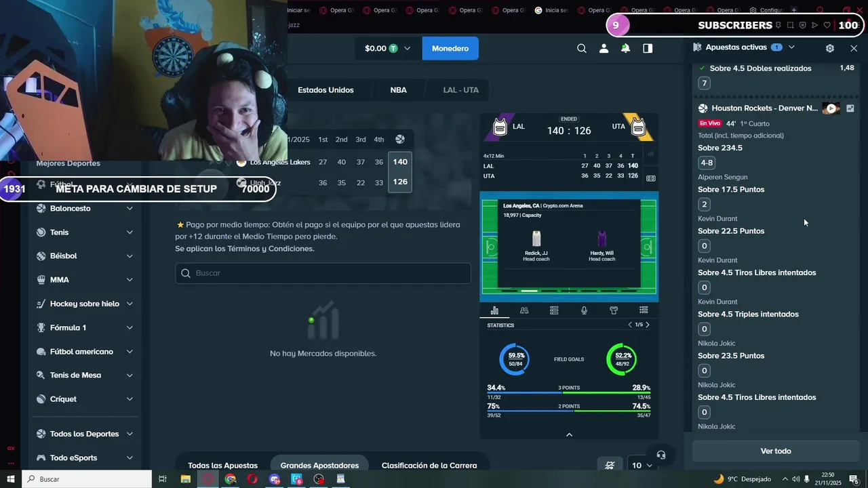This screenshot has width=868, height=488.
Task: Open a new browser tab with plus button
Action: coord(794,10)
